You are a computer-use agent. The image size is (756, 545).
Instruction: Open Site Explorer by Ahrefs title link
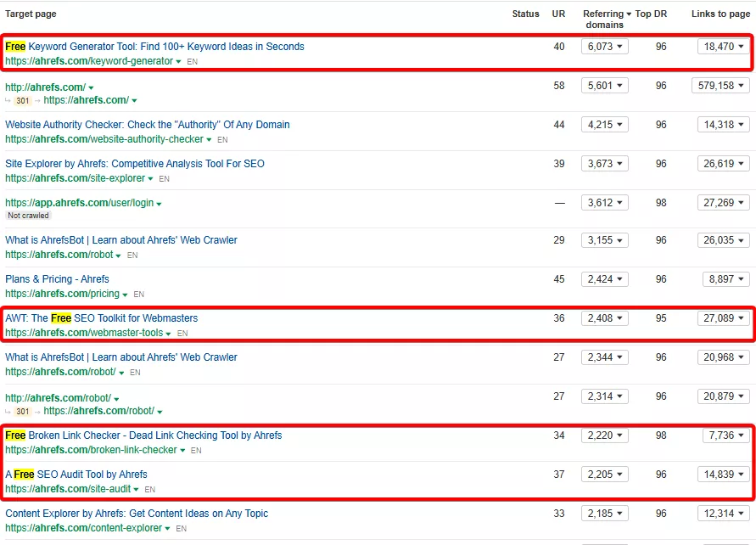[x=135, y=164]
